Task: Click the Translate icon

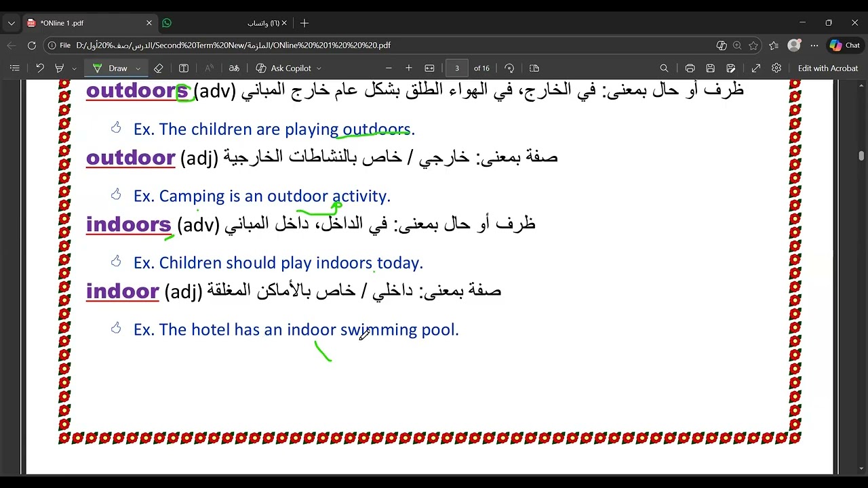Action: click(x=234, y=68)
